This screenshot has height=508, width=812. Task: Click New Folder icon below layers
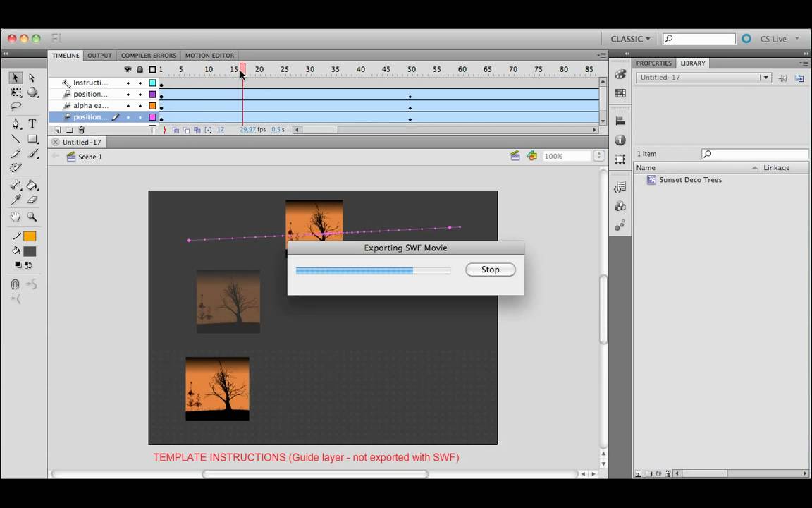[69, 130]
